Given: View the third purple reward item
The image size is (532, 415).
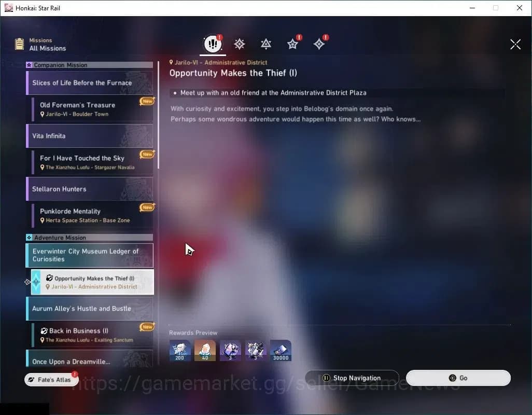Looking at the screenshot, I should click(x=230, y=351).
